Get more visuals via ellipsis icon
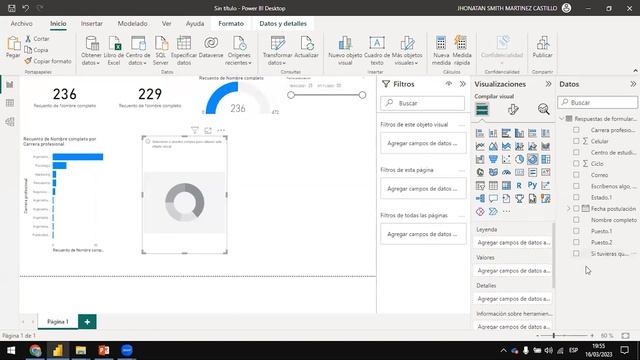 click(x=506, y=211)
